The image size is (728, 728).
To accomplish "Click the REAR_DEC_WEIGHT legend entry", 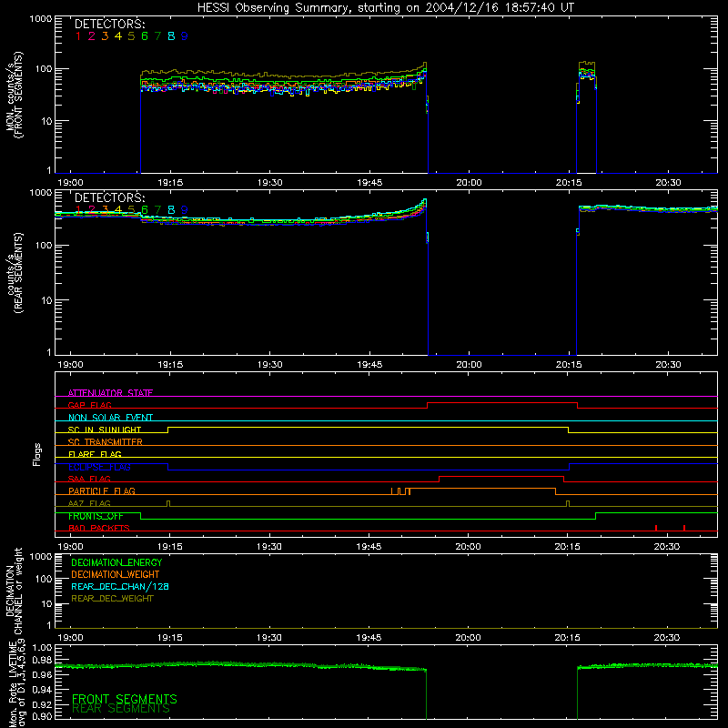I will click(x=112, y=599).
